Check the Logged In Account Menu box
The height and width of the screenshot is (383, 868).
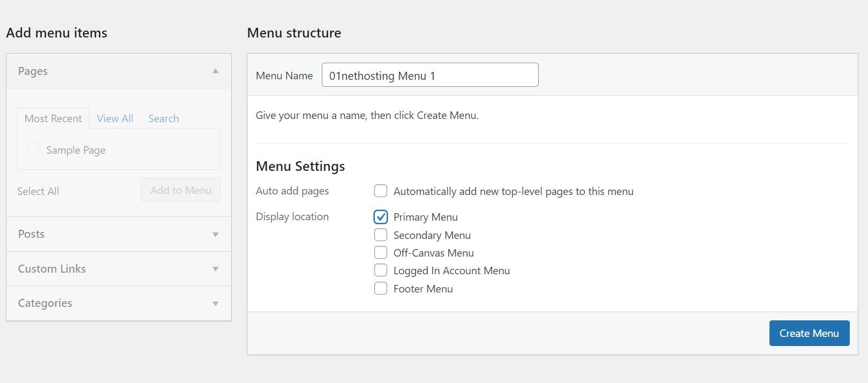[381, 270]
